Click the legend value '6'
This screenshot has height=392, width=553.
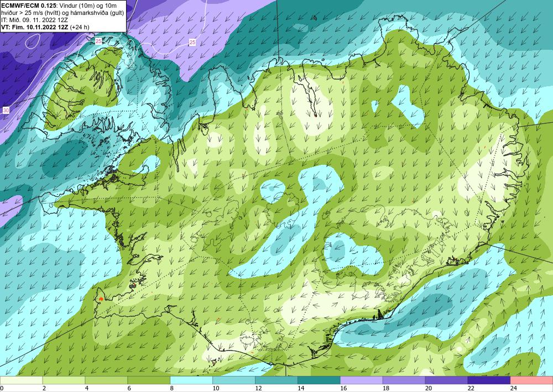129,388
